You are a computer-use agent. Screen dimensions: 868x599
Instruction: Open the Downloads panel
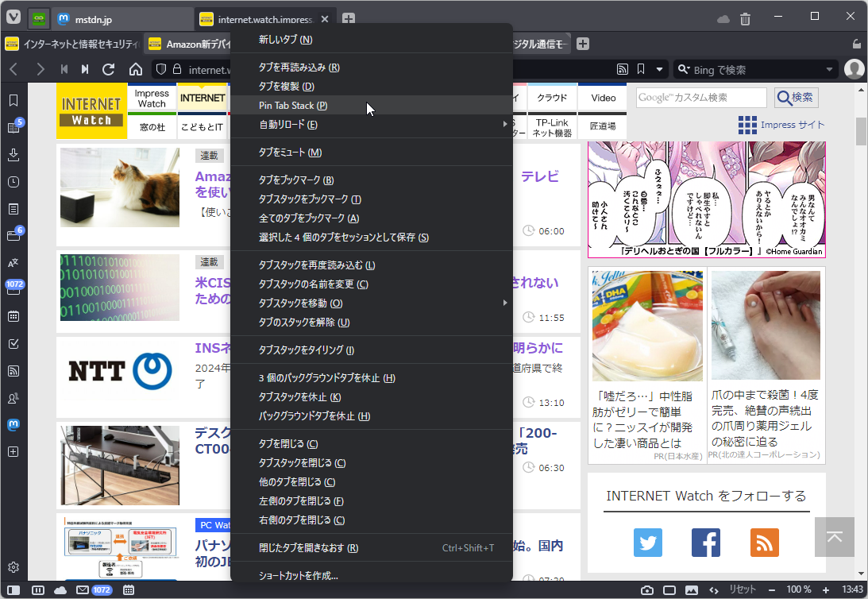[x=13, y=155]
